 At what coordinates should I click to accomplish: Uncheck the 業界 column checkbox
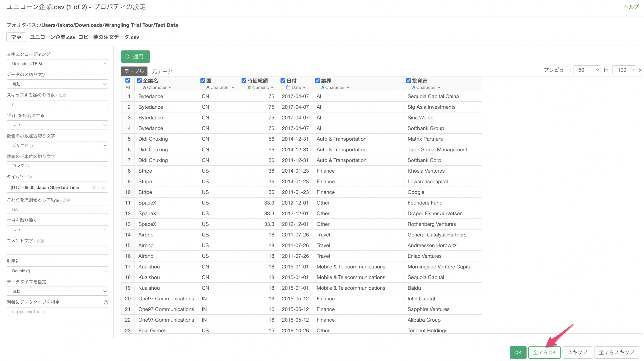coord(318,81)
